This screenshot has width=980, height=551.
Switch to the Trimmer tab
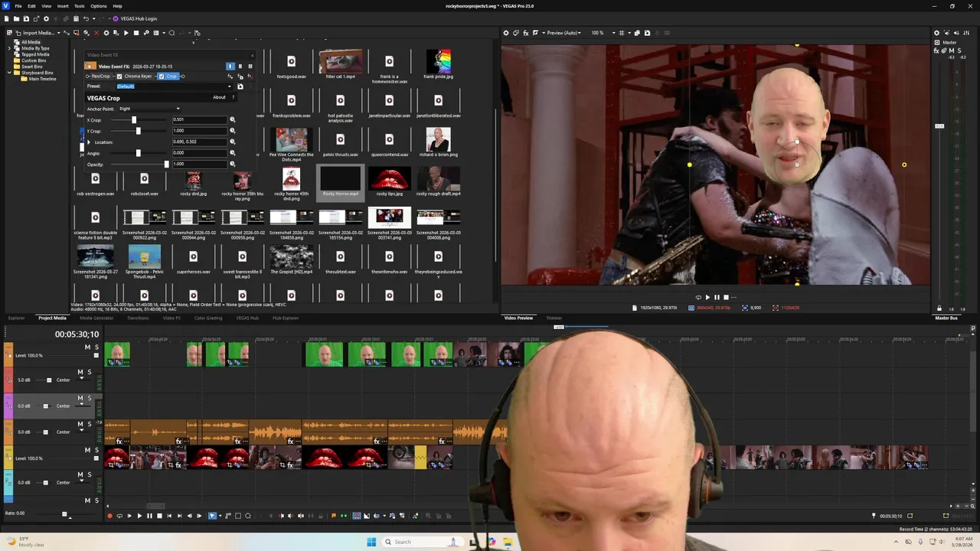(x=554, y=318)
